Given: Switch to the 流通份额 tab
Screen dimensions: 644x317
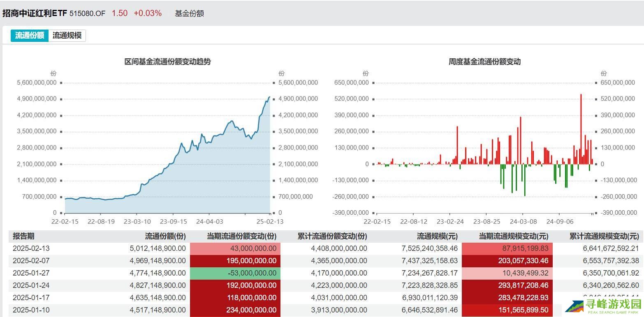Looking at the screenshot, I should click(x=30, y=35).
